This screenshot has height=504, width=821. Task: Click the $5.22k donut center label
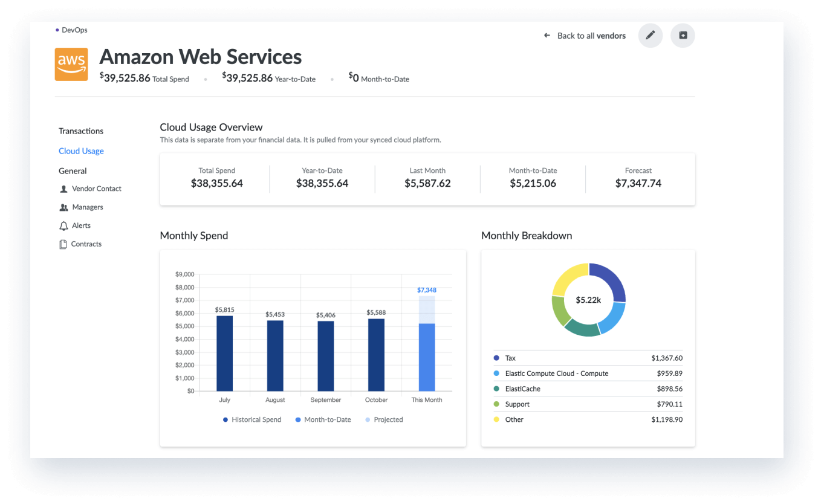pyautogui.click(x=588, y=300)
